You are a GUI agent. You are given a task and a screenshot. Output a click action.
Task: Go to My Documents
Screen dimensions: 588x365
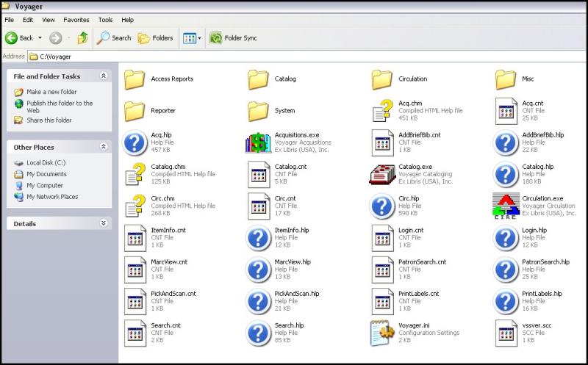tap(46, 174)
